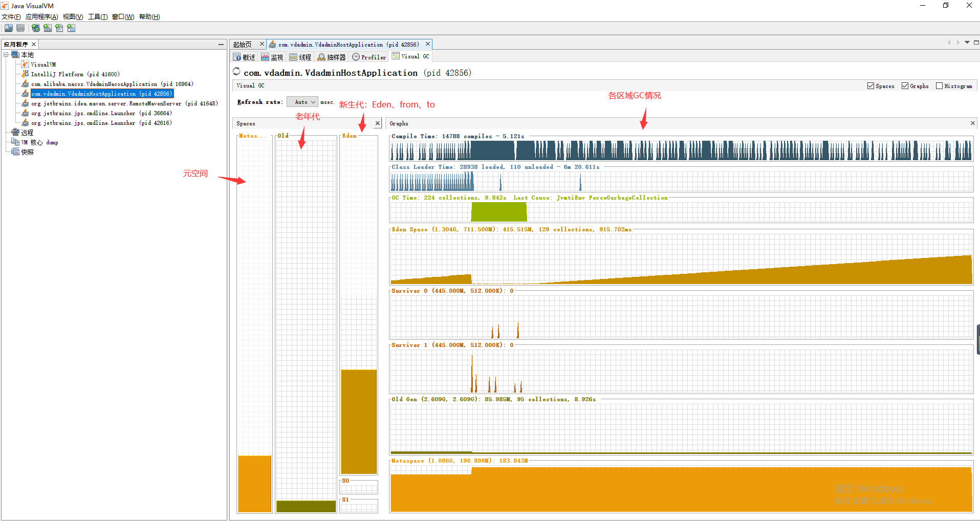This screenshot has width=980, height=521.
Task: Click the Add Application Snapshot toolbar icon
Action: coord(71,28)
